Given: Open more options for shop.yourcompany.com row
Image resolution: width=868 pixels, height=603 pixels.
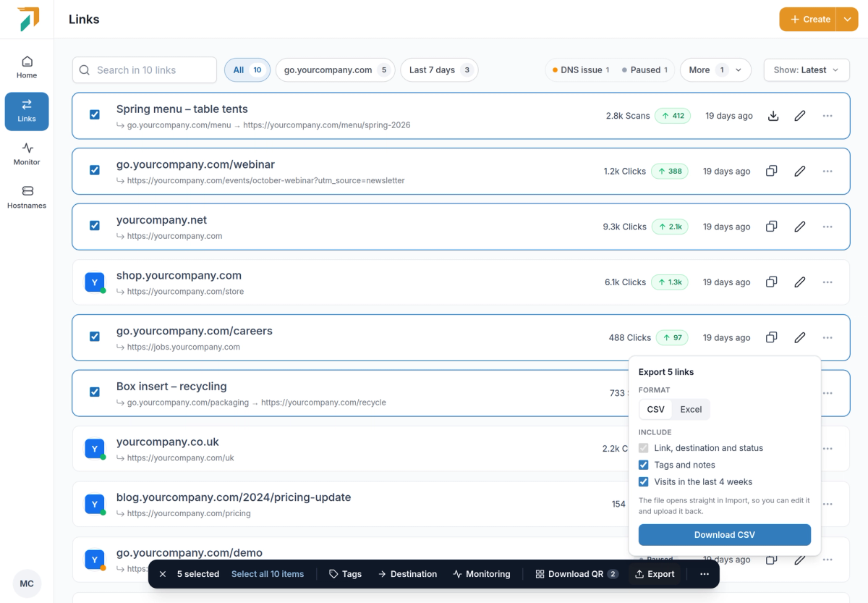Looking at the screenshot, I should [x=827, y=282].
